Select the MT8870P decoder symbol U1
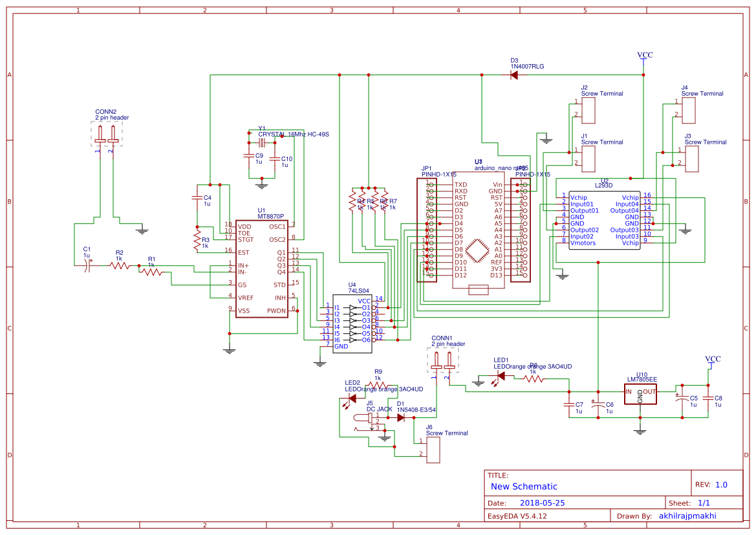 point(262,268)
